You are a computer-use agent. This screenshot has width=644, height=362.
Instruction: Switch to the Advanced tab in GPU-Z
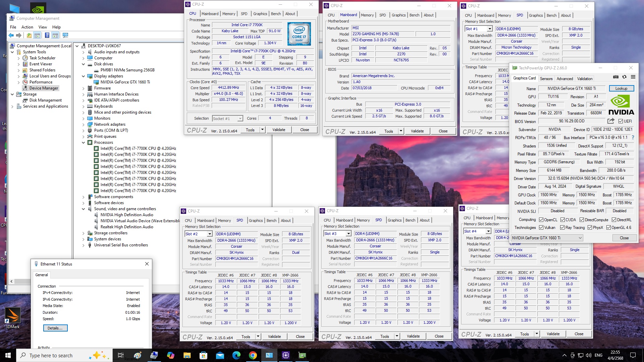565,79
